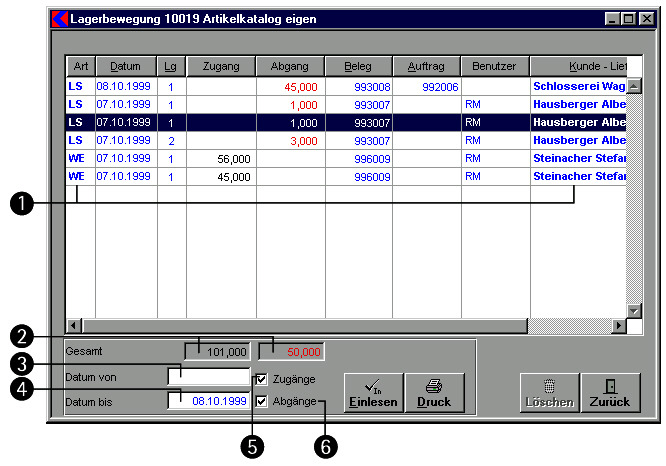The width and height of the screenshot is (666, 466).
Task: Click the horizontal scroll right arrow
Action: [x=619, y=326]
